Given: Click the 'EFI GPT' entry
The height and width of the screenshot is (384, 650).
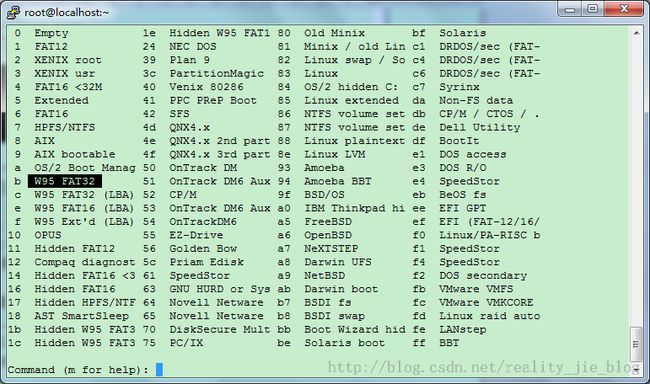Looking at the screenshot, I should click(x=463, y=208).
